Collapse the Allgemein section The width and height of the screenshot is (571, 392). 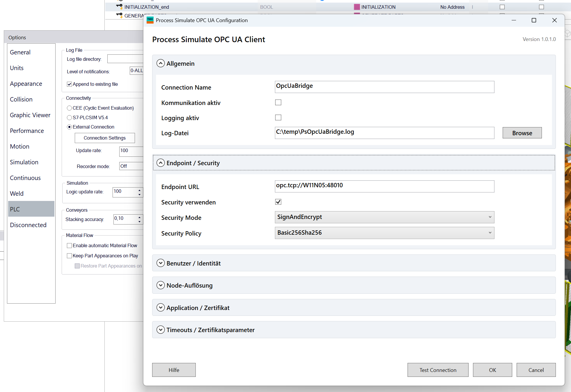coord(161,63)
